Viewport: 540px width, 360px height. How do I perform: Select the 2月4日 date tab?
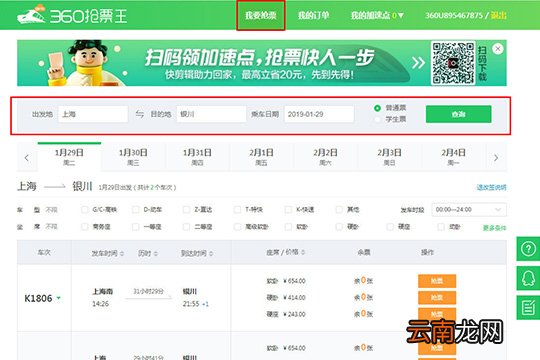coord(454,157)
